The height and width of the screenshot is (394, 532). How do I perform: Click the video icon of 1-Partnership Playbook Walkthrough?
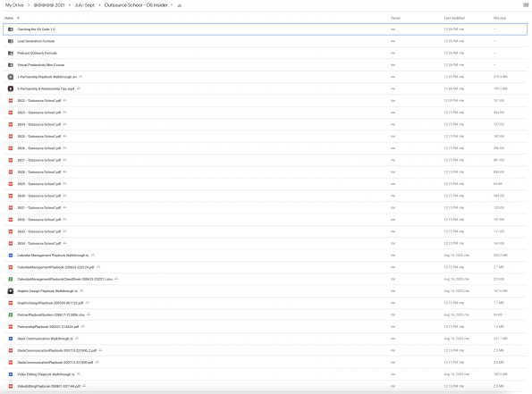click(11, 77)
